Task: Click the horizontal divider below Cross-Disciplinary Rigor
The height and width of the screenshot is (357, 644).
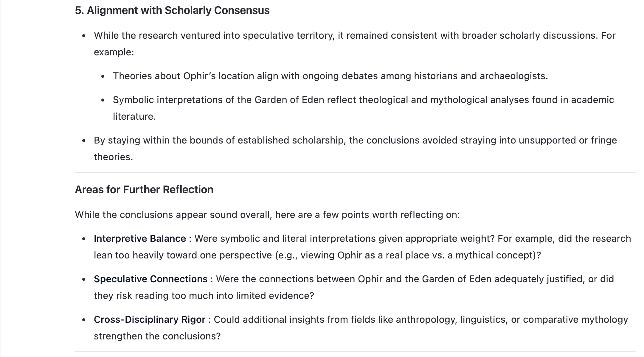Action: [x=355, y=352]
